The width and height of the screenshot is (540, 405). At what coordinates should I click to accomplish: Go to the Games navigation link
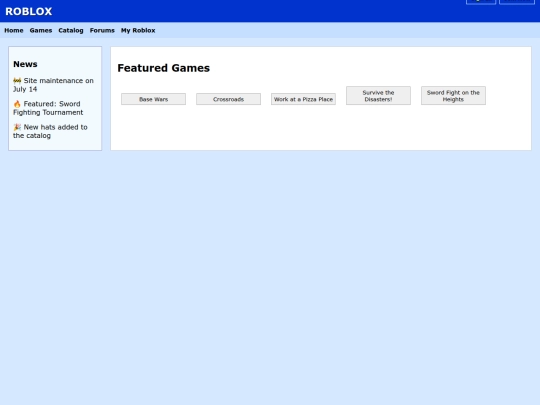[x=41, y=30]
